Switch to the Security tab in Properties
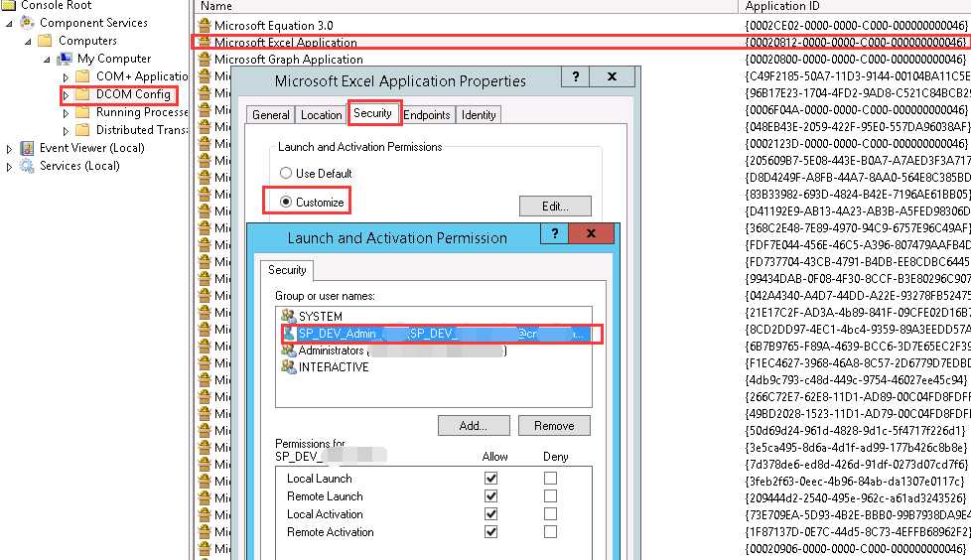 [372, 113]
